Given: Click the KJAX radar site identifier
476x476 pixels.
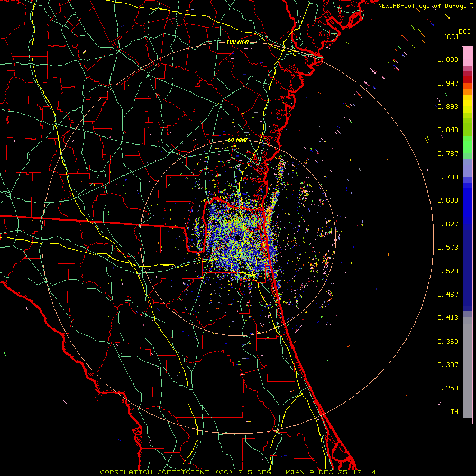Looking at the screenshot, I should 296,472.
